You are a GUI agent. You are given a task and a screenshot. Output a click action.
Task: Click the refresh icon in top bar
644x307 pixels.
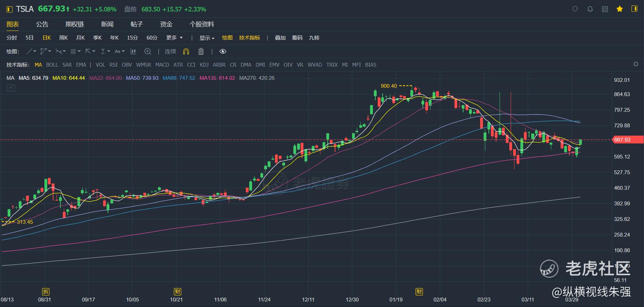pyautogui.click(x=575, y=9)
